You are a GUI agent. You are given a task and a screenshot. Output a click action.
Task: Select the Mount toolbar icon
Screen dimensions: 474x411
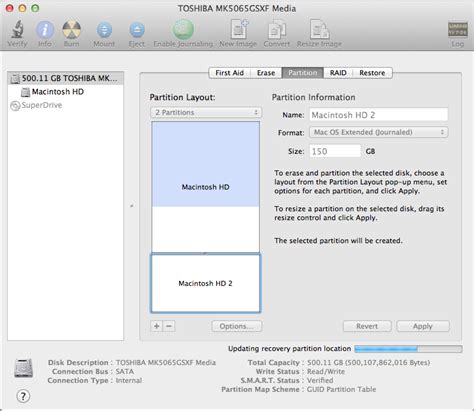104,30
